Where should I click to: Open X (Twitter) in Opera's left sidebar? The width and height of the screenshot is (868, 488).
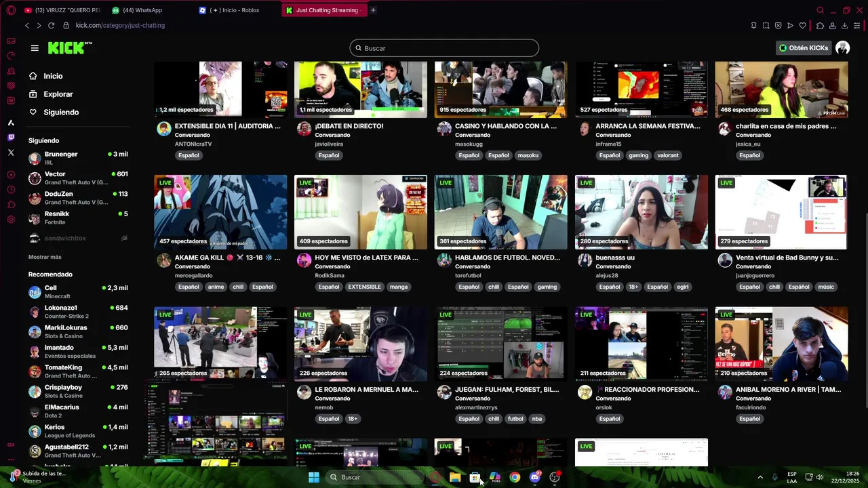tap(11, 152)
